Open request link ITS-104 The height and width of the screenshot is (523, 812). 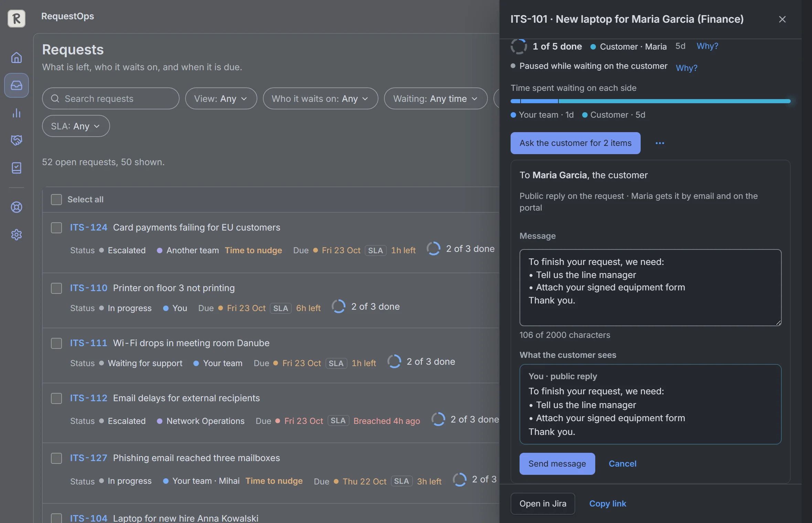[88, 518]
